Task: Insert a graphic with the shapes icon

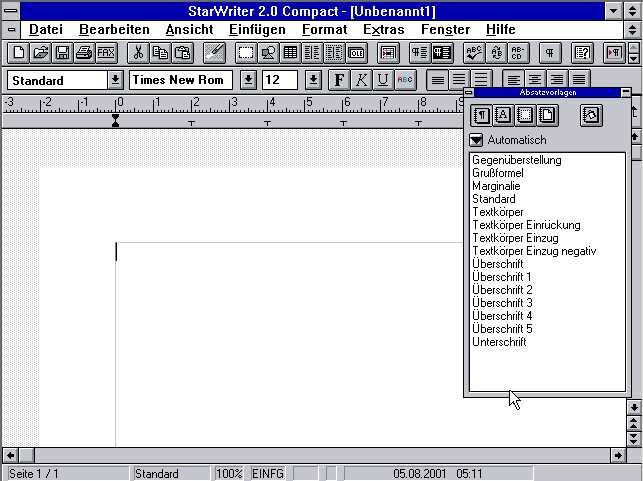Action: [x=268, y=53]
